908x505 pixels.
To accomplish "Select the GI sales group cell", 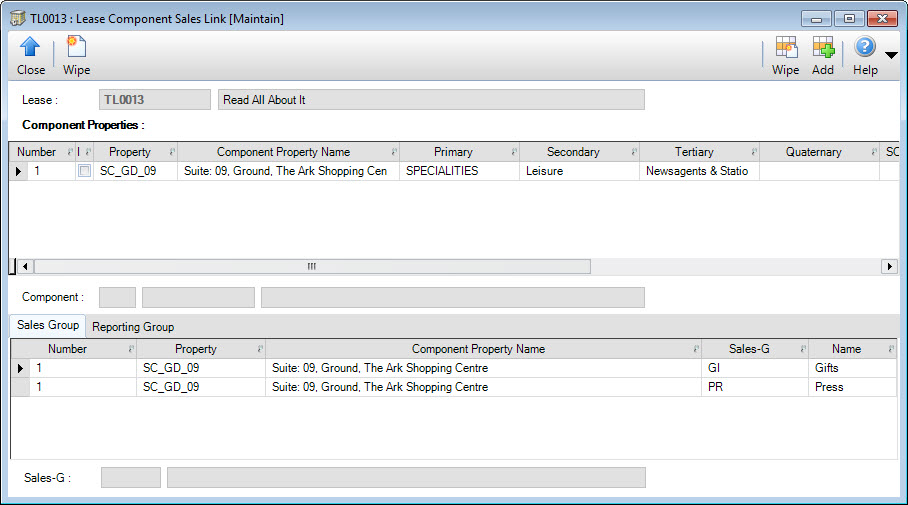I will pos(755,368).
